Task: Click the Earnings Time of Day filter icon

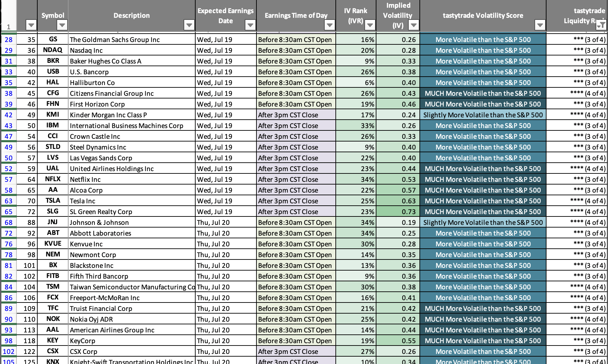Action: pos(329,25)
